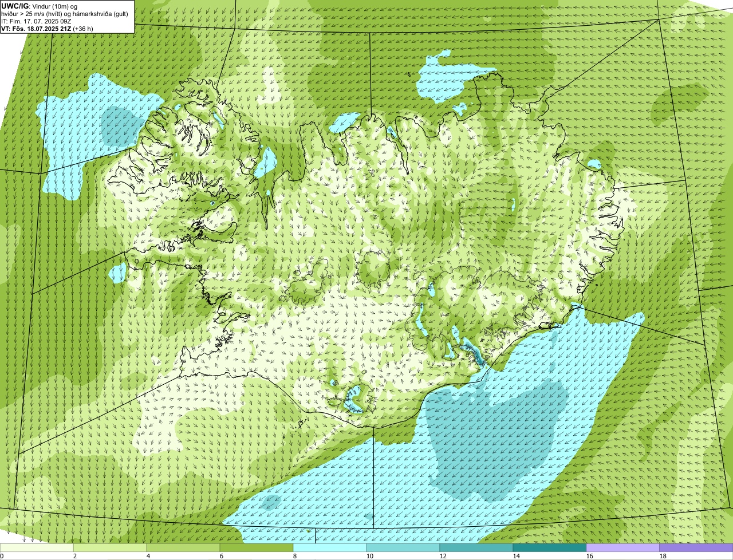Click the lavender 16–18 m/s legend swatch
This screenshot has width=733, height=560.
(x=623, y=548)
